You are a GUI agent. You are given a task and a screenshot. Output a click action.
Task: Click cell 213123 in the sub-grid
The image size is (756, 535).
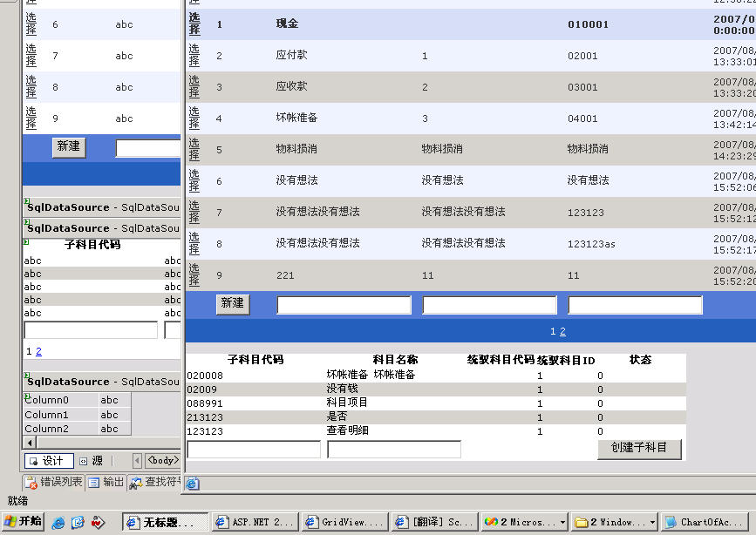[x=205, y=417]
